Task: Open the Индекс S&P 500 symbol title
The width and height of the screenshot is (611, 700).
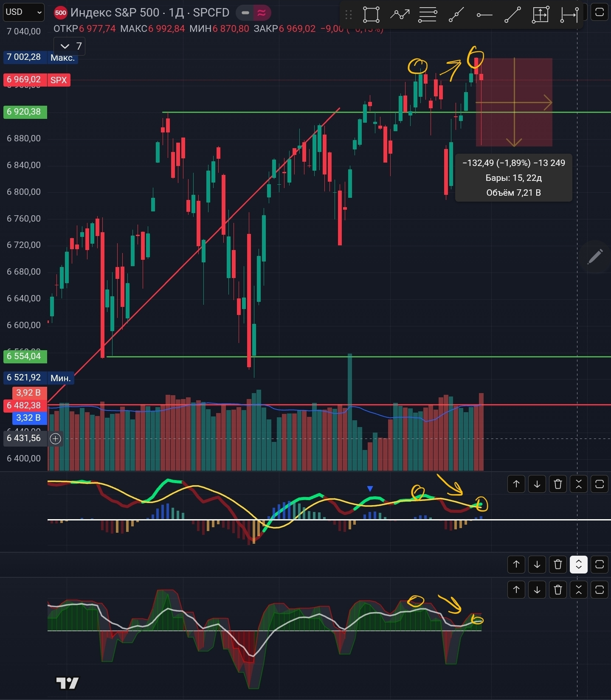Action: (150, 13)
